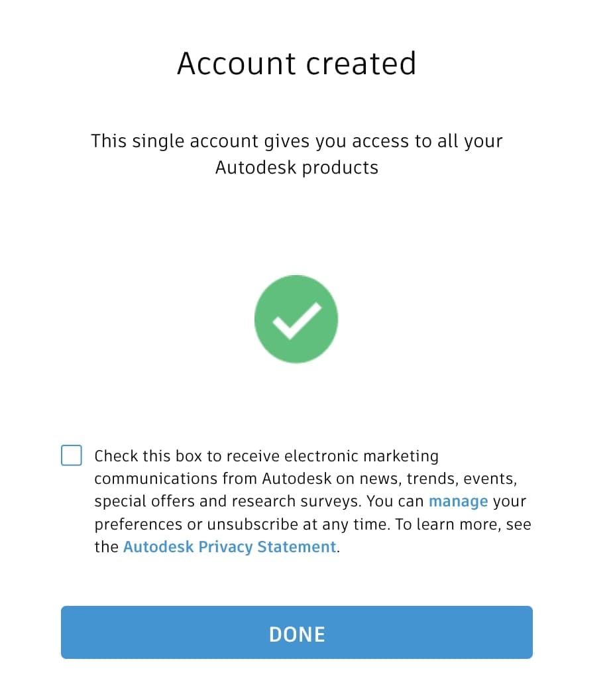Click the "special offers and research surveys" text
The image size is (615, 700).
pyautogui.click(x=228, y=501)
